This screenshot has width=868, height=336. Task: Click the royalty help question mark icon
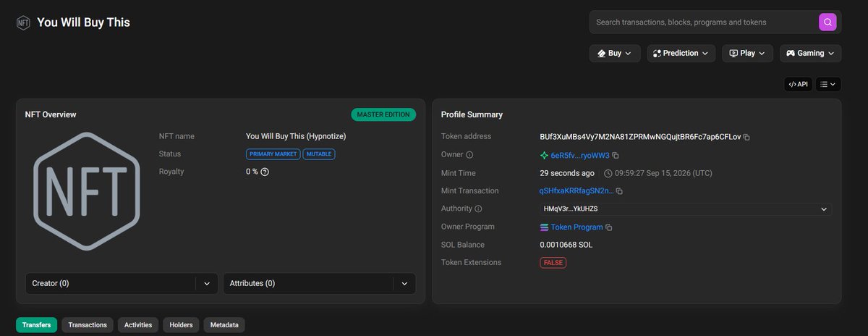click(265, 172)
